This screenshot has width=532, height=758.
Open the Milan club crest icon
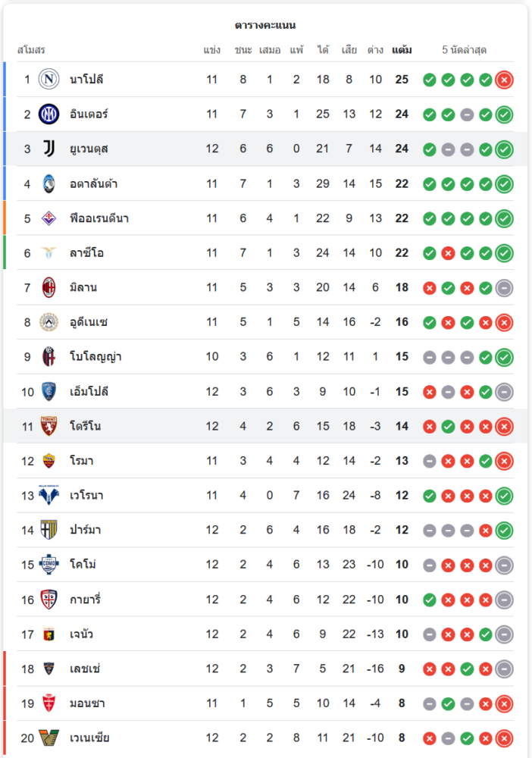49,287
